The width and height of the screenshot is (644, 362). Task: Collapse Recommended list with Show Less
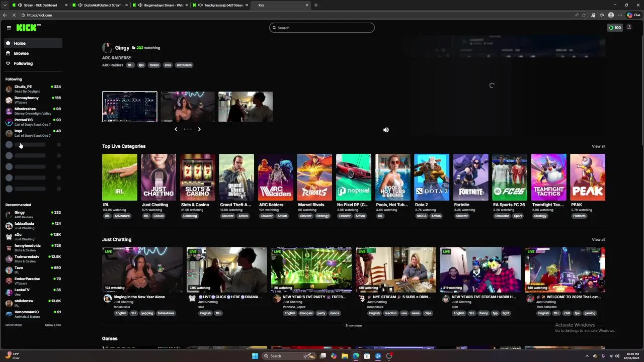(x=53, y=325)
